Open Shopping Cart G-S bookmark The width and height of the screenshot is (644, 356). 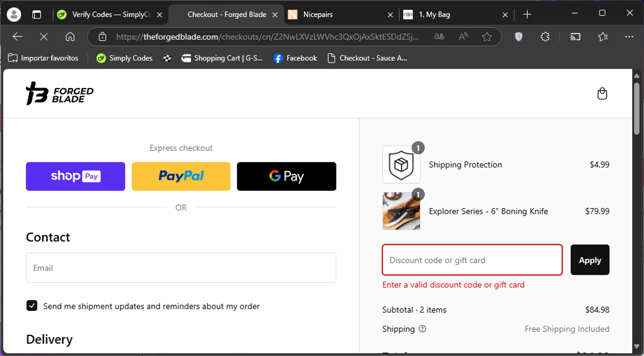coord(222,58)
